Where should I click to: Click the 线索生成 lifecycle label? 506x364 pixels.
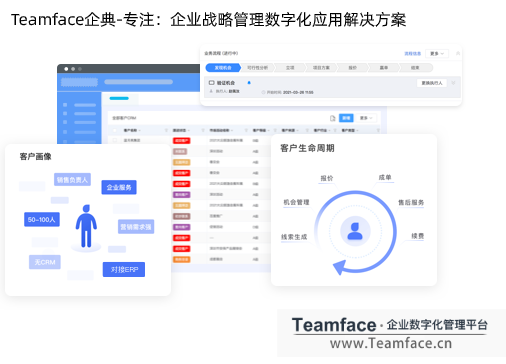[294, 237]
